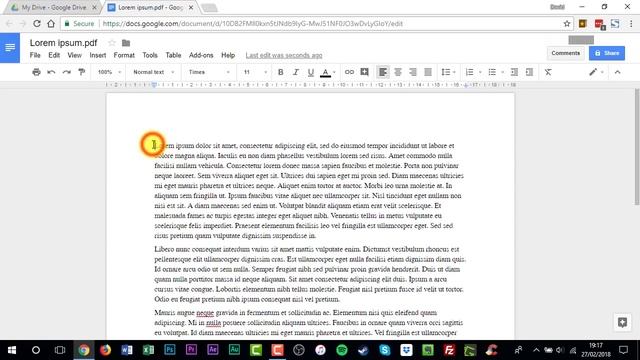Open the File menu
Viewport: 640px width, 360px height.
click(35, 55)
